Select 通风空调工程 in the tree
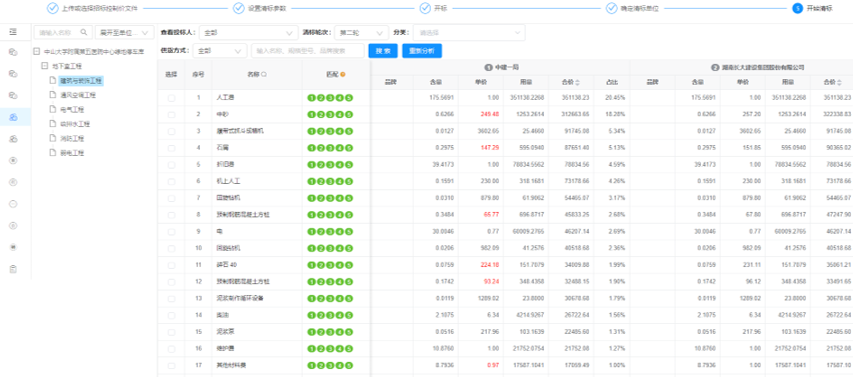Image resolution: width=853 pixels, height=377 pixels. pyautogui.click(x=78, y=95)
